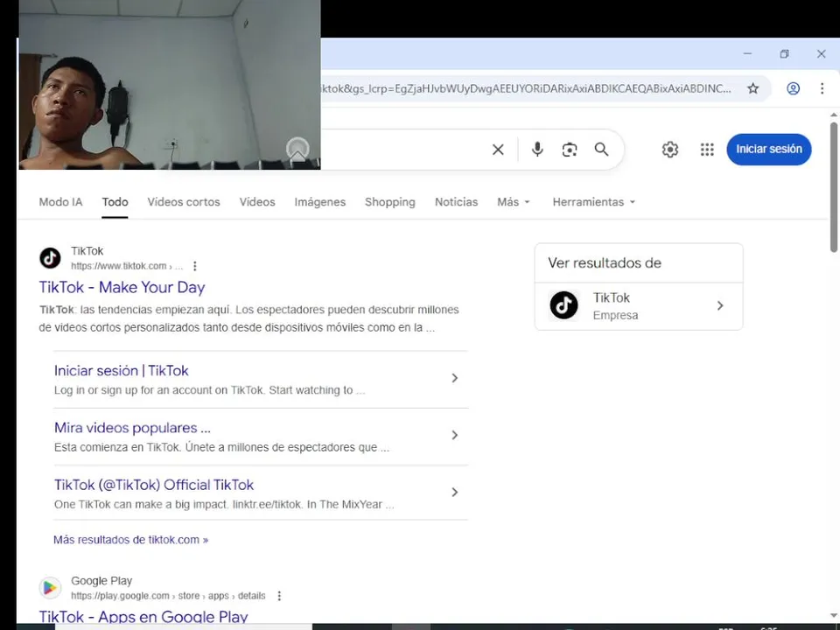Viewport: 840px width, 630px height.
Task: Click the blue Iniciar sesión button
Action: click(x=769, y=150)
